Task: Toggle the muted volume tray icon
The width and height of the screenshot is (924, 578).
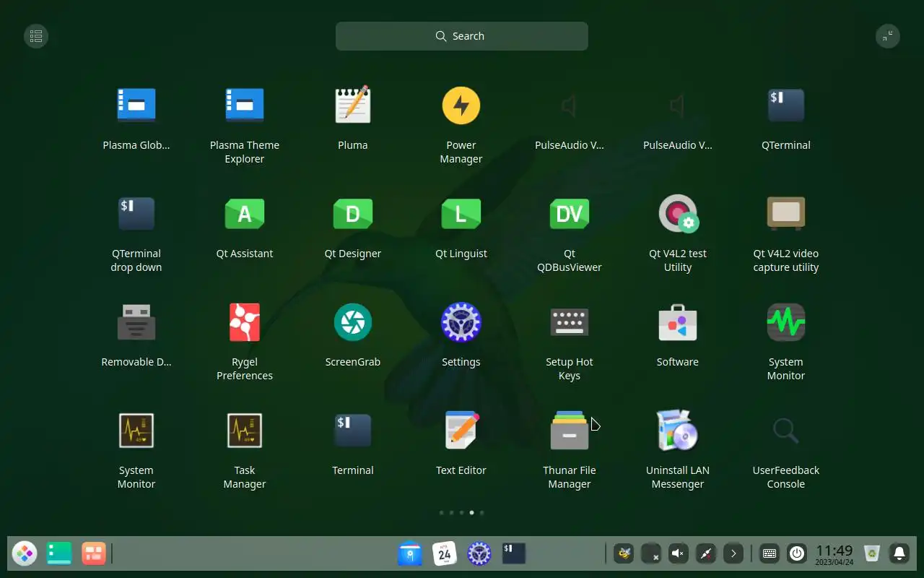Action: point(679,554)
